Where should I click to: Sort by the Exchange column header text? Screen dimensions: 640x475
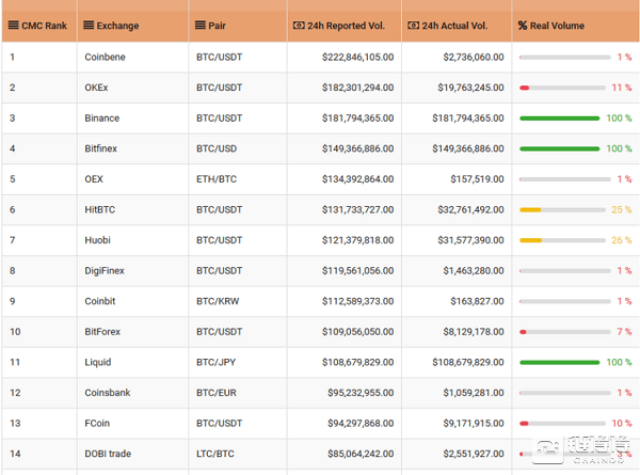pyautogui.click(x=119, y=25)
